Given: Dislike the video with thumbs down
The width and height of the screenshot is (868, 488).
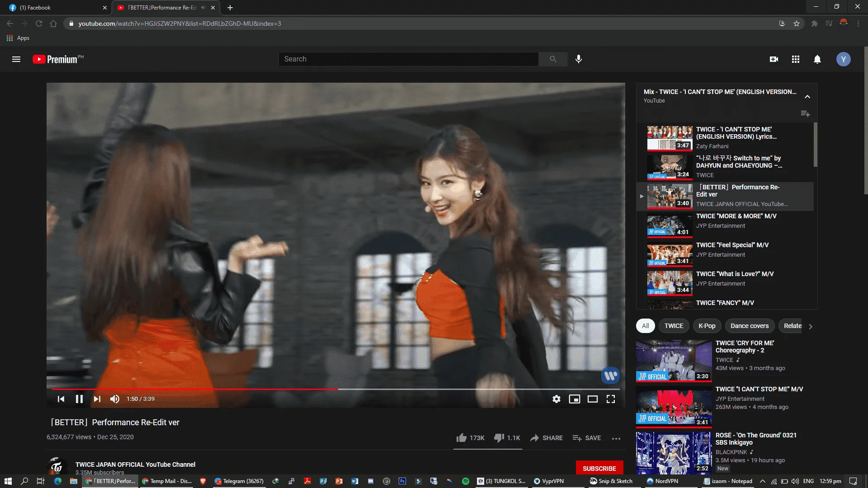Looking at the screenshot, I should [507, 438].
